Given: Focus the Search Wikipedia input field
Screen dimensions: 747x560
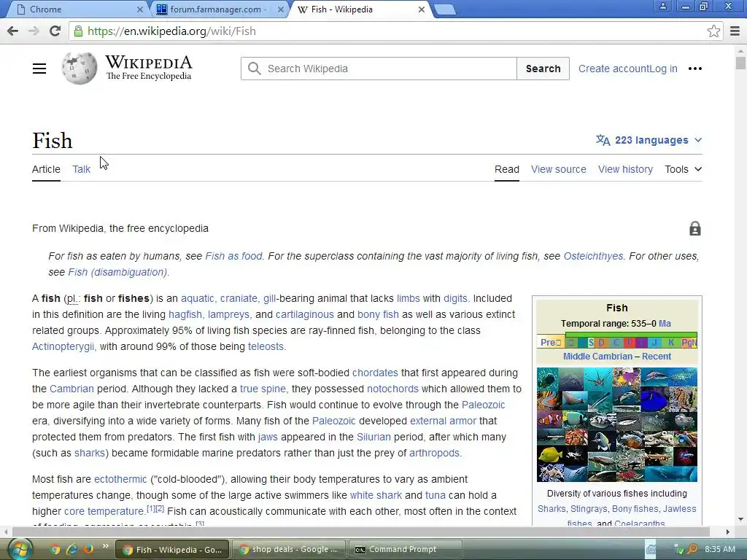Looking at the screenshot, I should pyautogui.click(x=379, y=69).
